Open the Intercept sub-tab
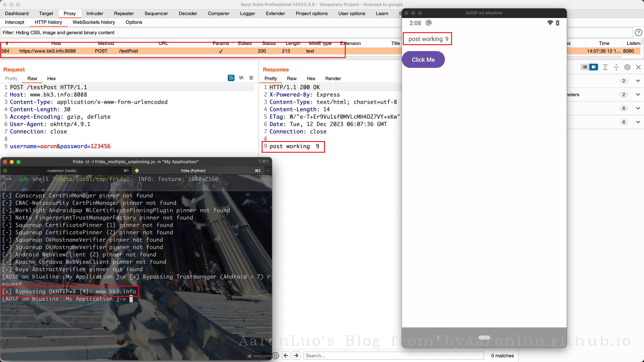 click(14, 22)
